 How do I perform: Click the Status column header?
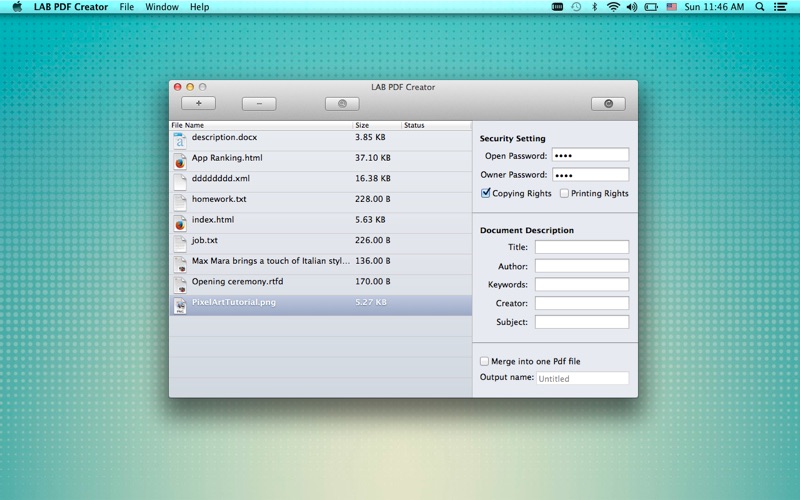click(x=437, y=125)
